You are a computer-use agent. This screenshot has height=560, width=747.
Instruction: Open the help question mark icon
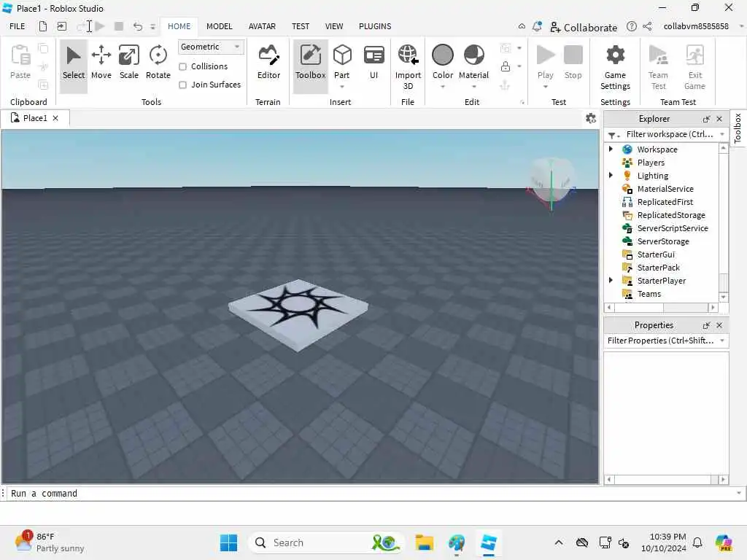631,27
